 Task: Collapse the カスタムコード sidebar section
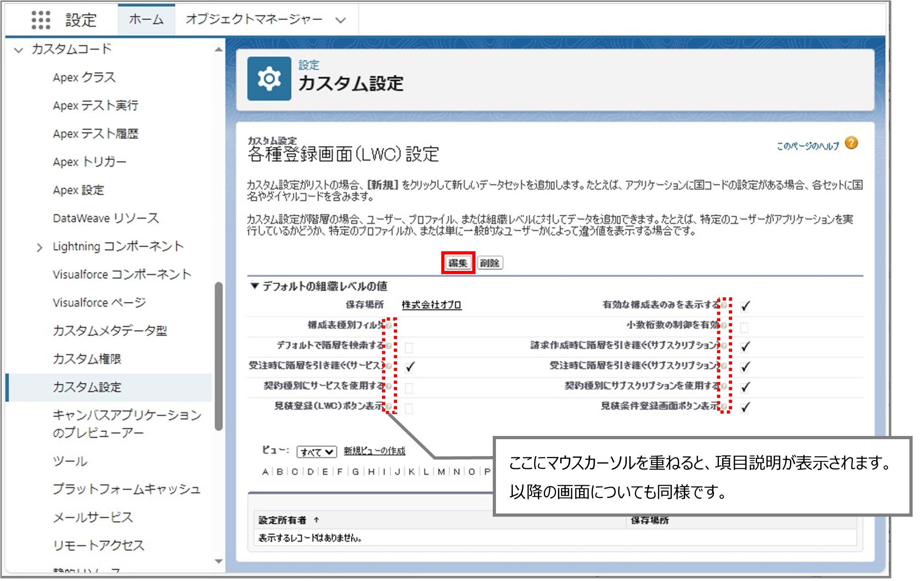pos(19,49)
